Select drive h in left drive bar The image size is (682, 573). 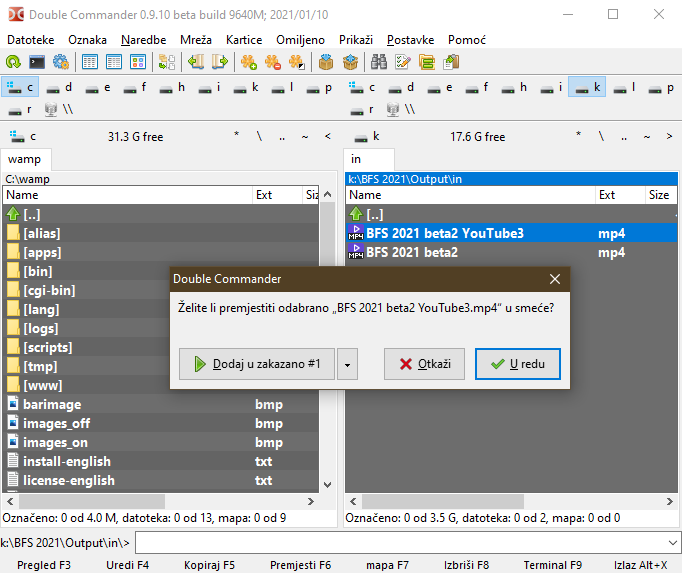click(x=173, y=87)
